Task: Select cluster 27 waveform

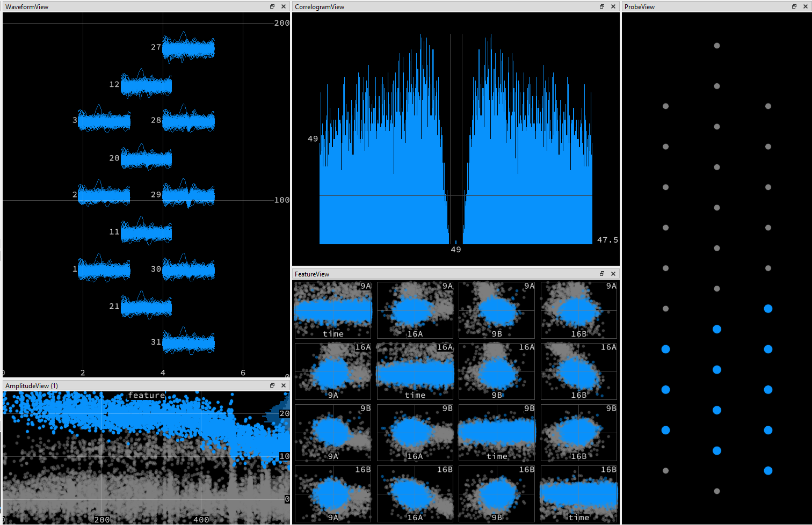Action: click(x=189, y=48)
